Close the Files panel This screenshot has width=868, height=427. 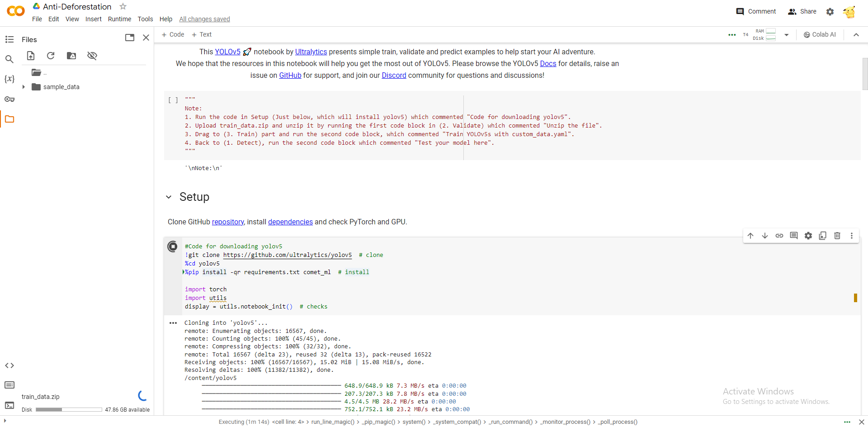146,38
